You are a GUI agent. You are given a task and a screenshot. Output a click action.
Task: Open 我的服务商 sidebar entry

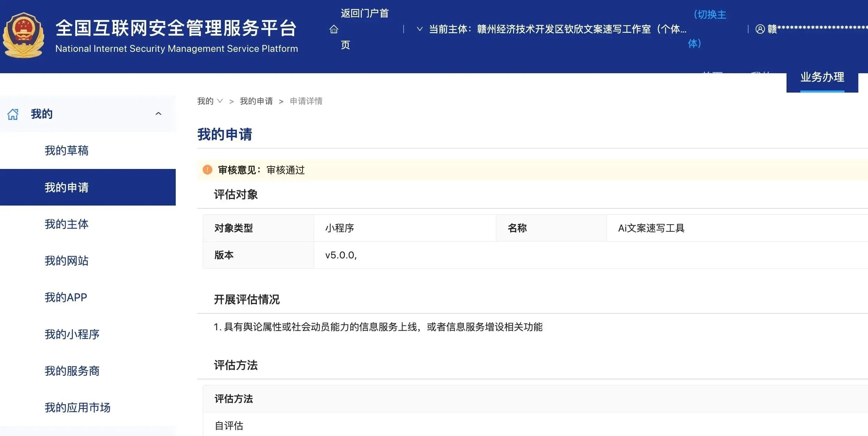pyautogui.click(x=72, y=371)
